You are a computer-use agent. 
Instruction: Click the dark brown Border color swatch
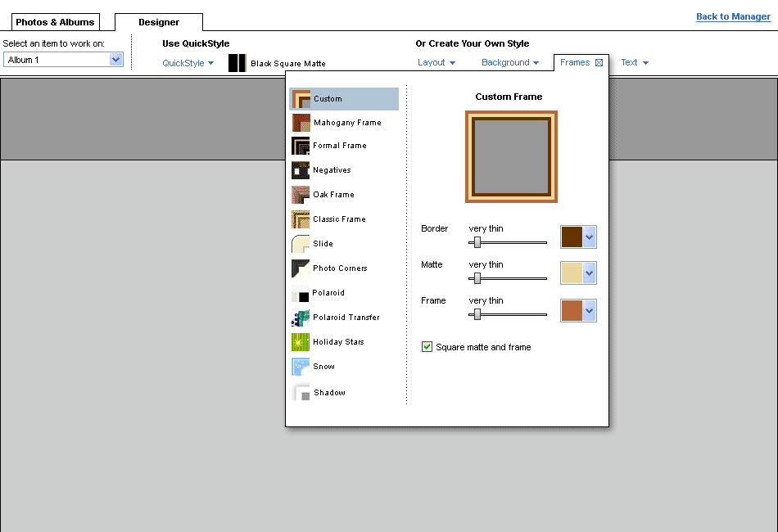tap(572, 237)
